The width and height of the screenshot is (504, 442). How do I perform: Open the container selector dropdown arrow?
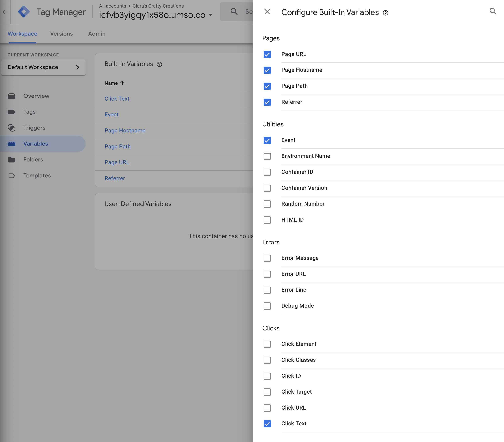tap(210, 15)
